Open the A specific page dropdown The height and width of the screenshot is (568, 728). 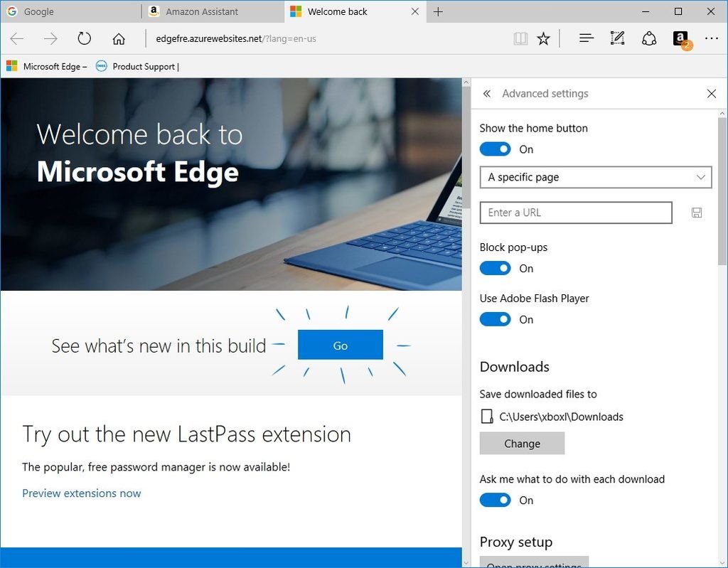[x=596, y=177]
